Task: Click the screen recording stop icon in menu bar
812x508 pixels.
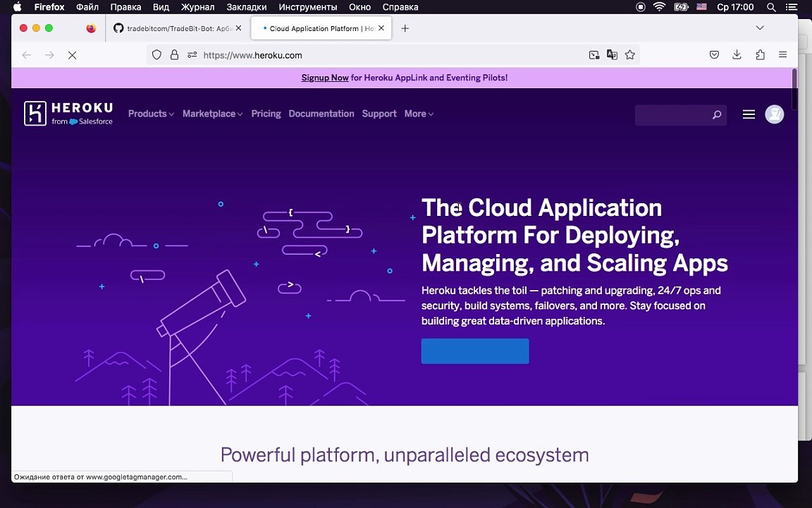Action: [641, 7]
